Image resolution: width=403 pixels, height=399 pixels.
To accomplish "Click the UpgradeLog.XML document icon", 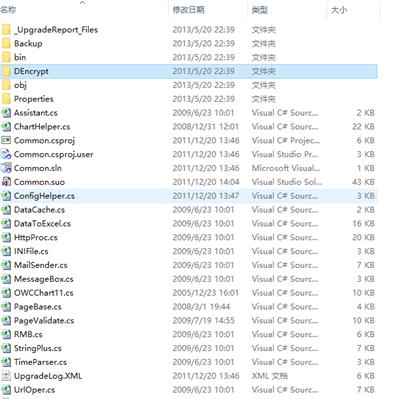I will 6,376.
